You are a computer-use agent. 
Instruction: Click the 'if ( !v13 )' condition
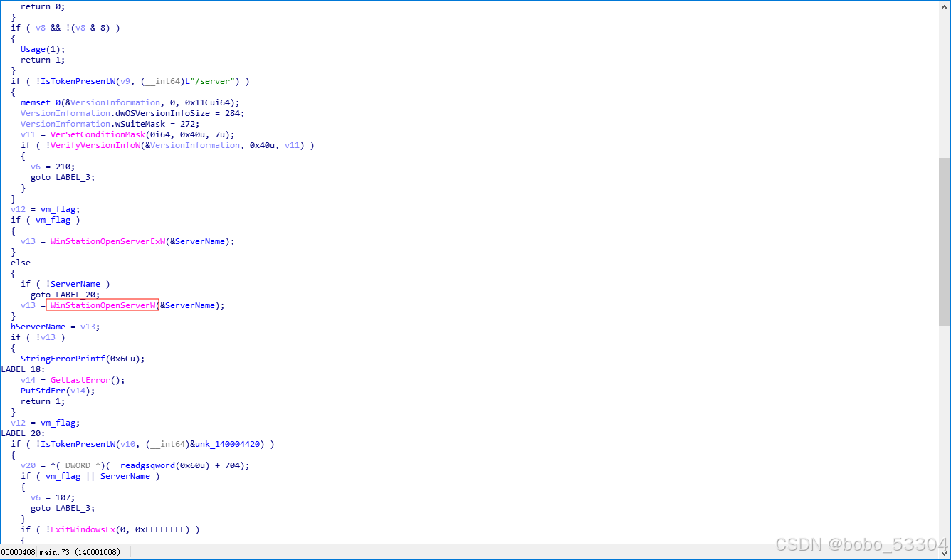point(38,337)
